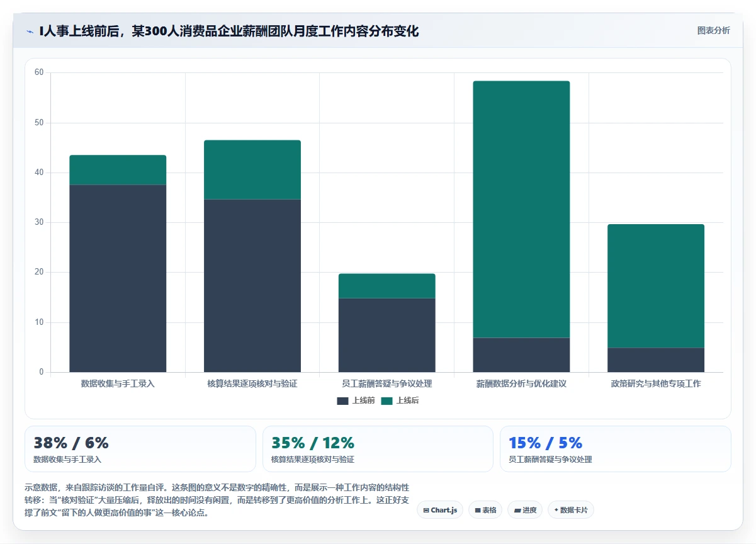
Task: Click the icon before the chart title
Action: click(30, 31)
